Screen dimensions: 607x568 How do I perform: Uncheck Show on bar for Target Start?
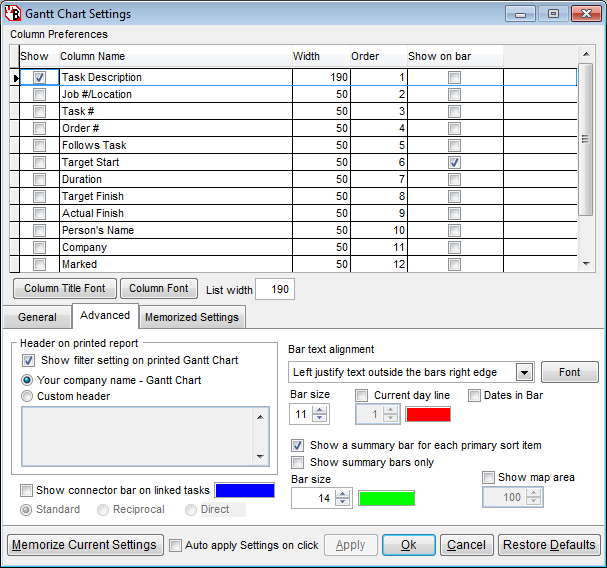[454, 162]
